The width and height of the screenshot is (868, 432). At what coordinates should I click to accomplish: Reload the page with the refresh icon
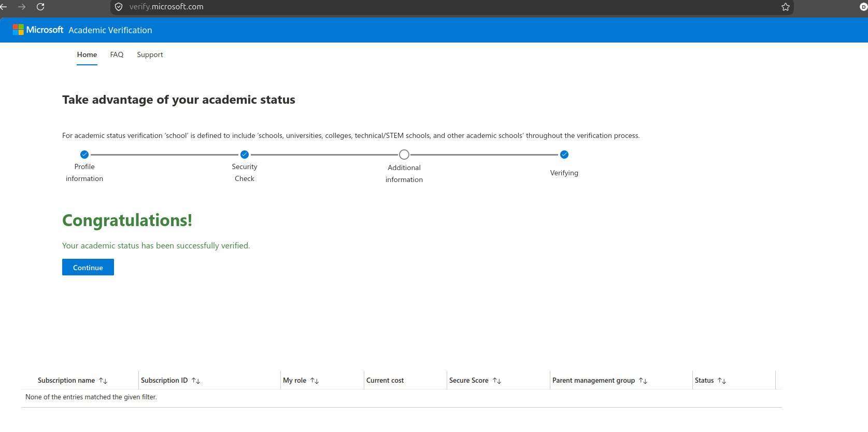[x=40, y=7]
